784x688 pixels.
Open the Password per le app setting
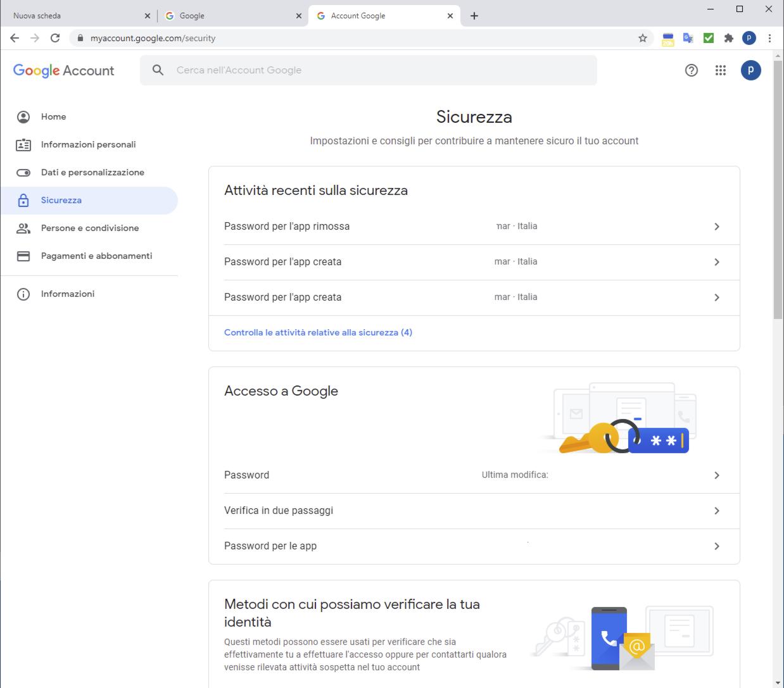point(474,546)
